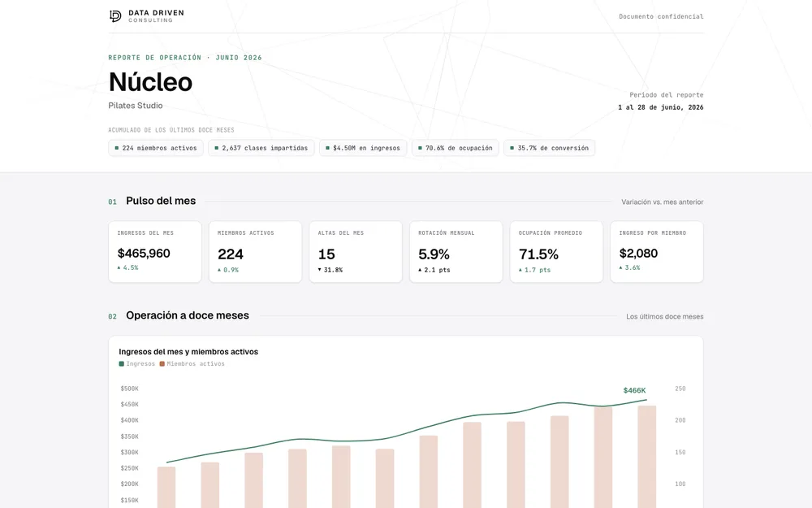
Task: Select the 'Documento confidencial' header text
Action: pos(661,16)
